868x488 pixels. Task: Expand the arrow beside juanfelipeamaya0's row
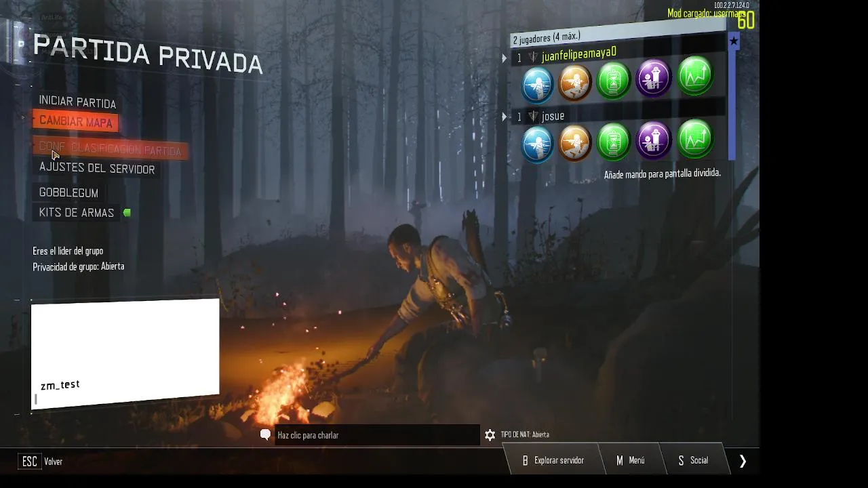504,58
